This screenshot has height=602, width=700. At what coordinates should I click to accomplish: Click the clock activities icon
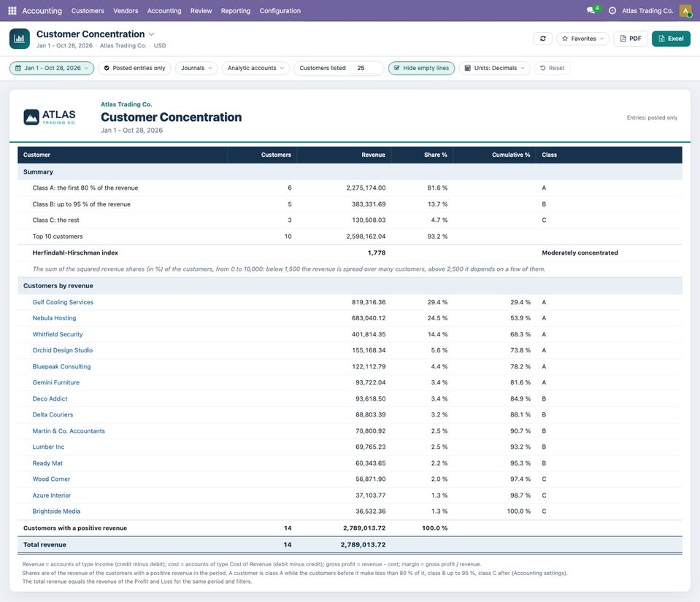coord(612,11)
